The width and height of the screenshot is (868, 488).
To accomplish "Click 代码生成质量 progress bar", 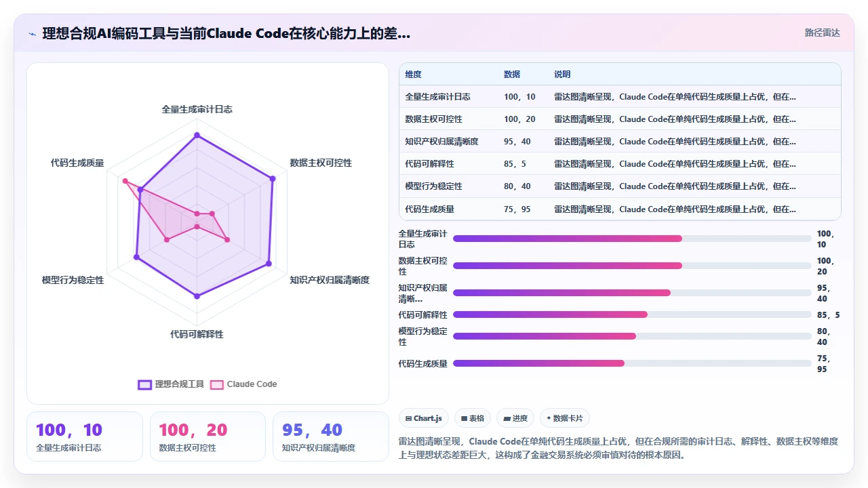I will click(632, 363).
